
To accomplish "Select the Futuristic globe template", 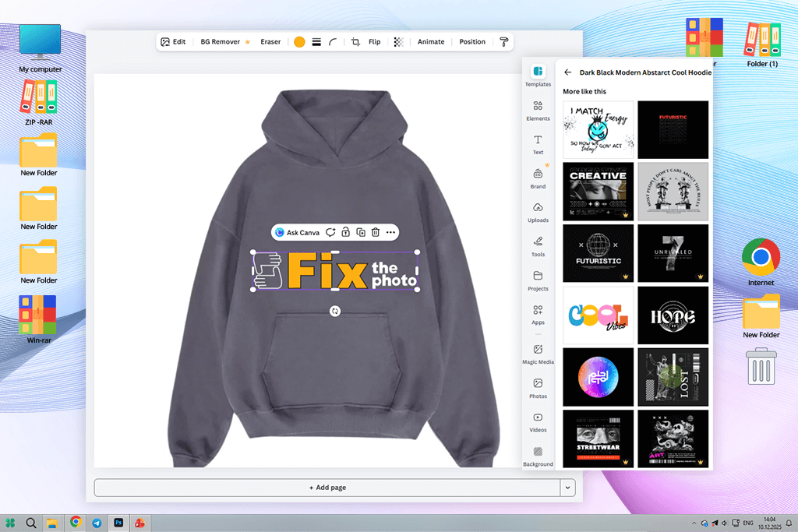I will pyautogui.click(x=598, y=253).
